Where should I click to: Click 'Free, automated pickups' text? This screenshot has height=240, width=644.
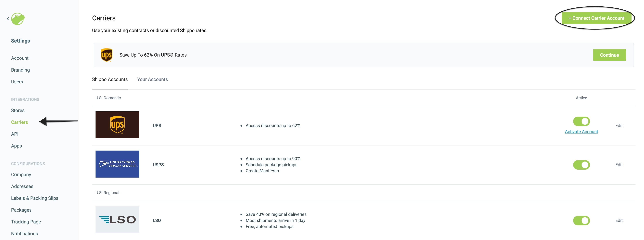coord(270,226)
